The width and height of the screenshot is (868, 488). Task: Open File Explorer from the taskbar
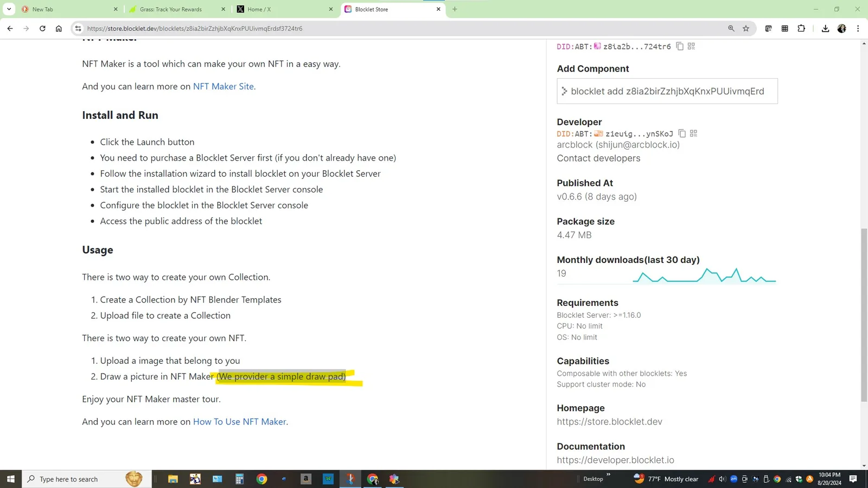click(x=173, y=479)
